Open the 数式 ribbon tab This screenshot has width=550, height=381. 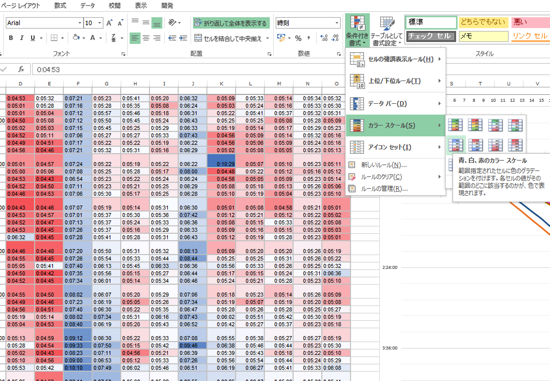[60, 6]
